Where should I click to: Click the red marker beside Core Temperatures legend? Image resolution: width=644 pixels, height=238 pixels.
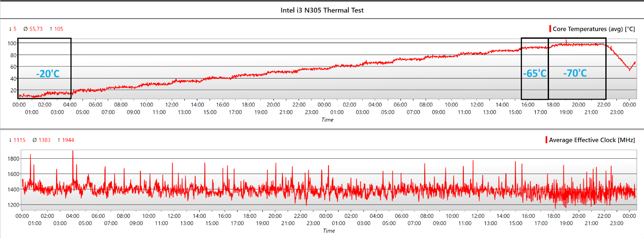point(550,29)
